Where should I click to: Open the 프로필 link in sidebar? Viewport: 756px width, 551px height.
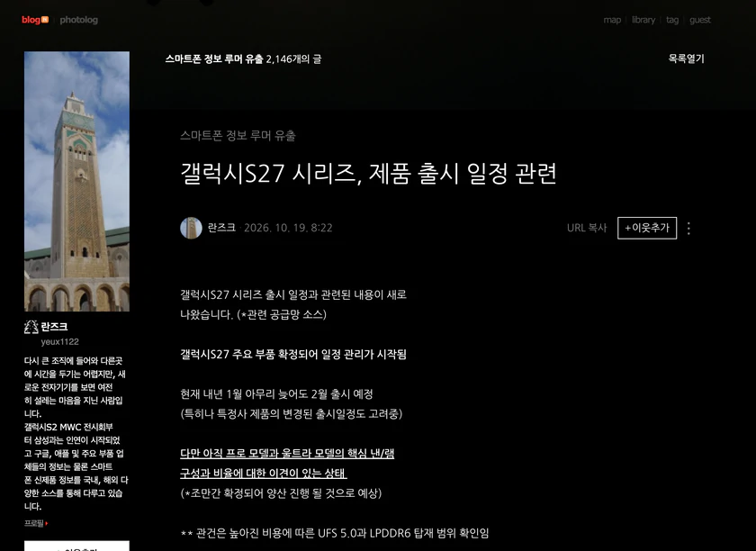pyautogui.click(x=36, y=523)
